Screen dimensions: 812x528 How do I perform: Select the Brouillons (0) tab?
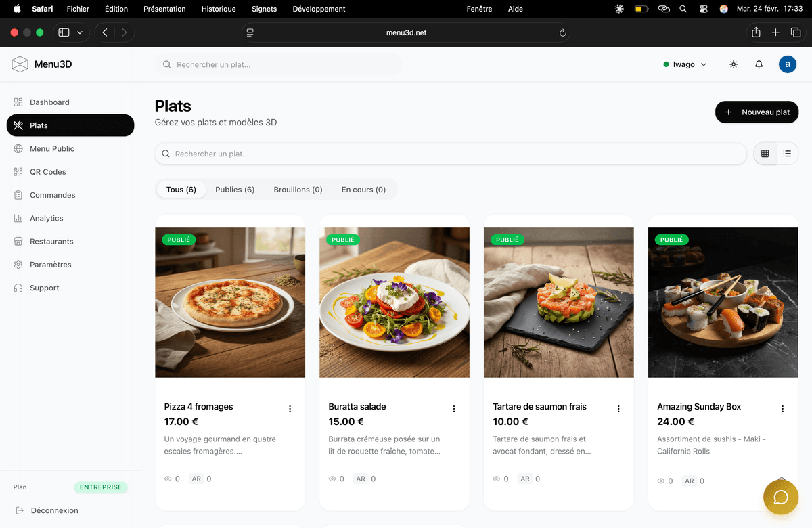point(298,190)
